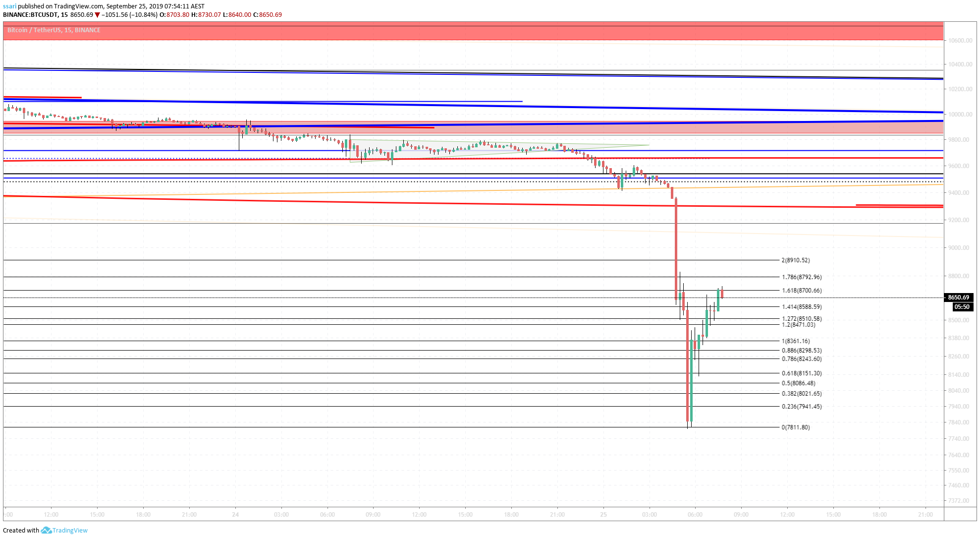This screenshot has height=539, width=980.
Task: Click price axis label 10600.00
Action: point(960,41)
